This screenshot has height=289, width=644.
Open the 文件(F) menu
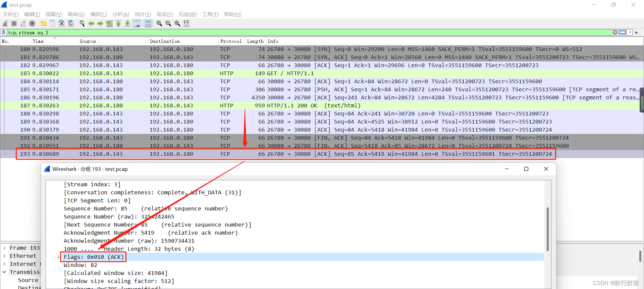click(11, 14)
